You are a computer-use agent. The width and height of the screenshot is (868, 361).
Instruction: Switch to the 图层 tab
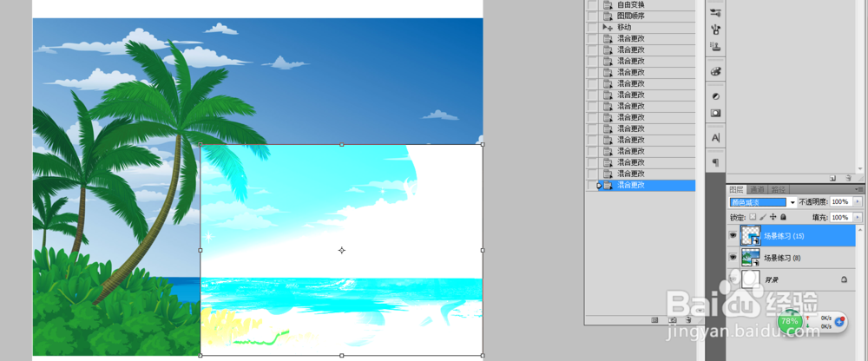click(736, 189)
